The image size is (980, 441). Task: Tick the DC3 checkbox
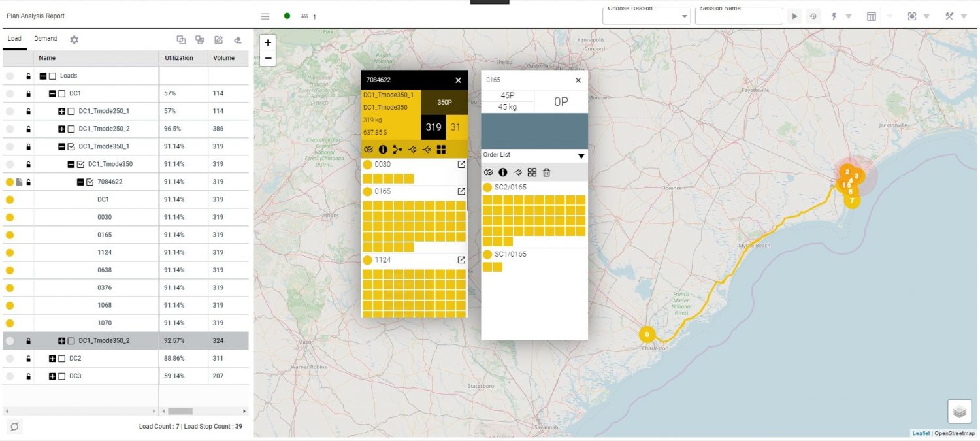click(x=62, y=376)
